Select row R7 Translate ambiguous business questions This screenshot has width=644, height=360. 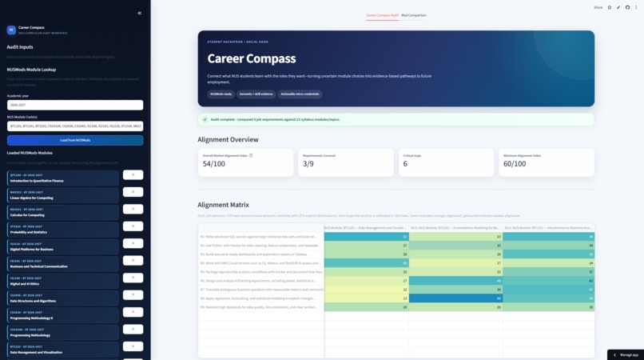261,290
